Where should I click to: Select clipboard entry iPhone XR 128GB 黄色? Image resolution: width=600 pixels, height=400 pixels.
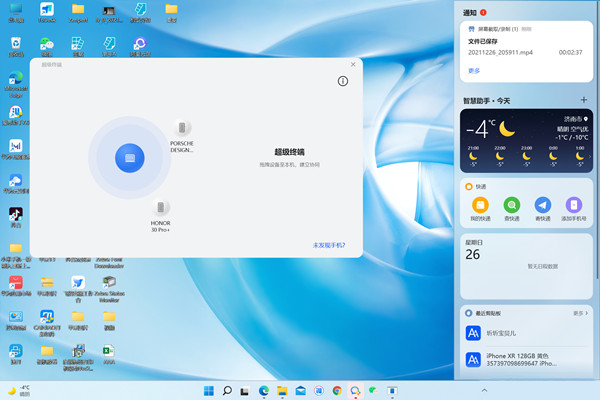click(x=525, y=359)
